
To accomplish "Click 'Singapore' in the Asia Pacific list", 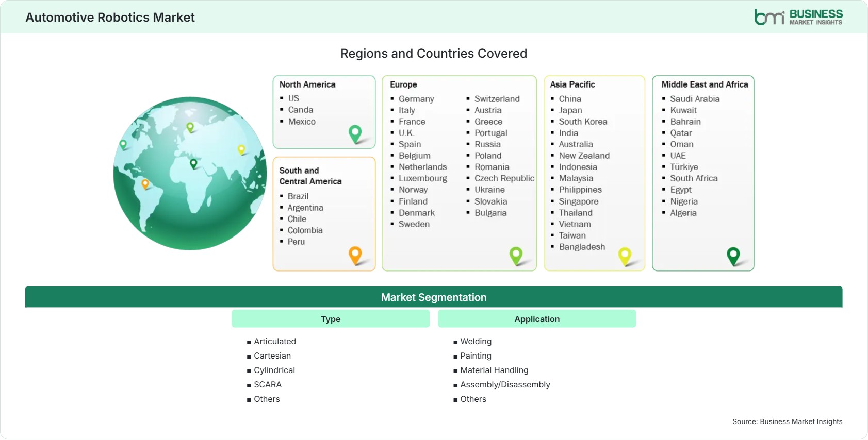I will click(579, 201).
